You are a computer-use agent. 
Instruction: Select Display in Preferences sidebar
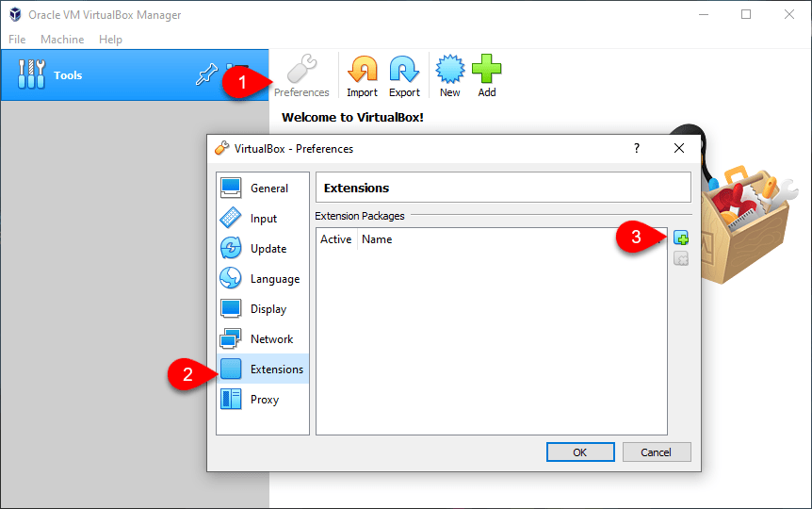pos(263,308)
